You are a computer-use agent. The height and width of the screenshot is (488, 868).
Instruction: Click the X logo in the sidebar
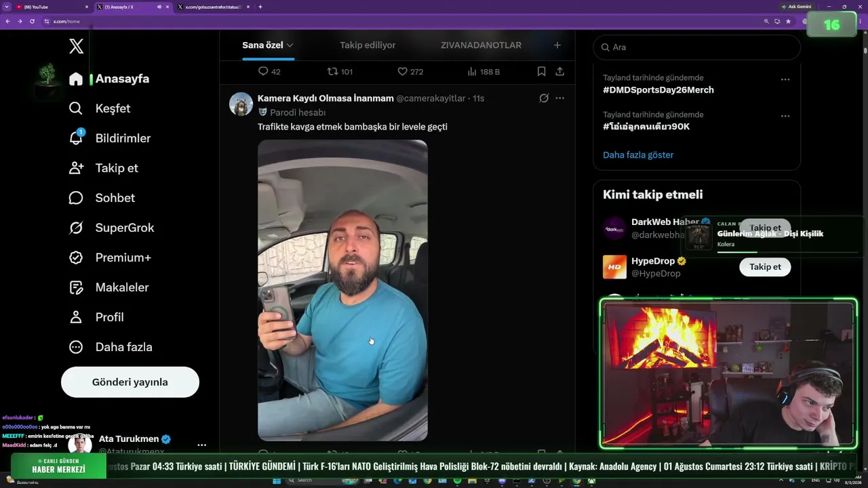pos(76,46)
